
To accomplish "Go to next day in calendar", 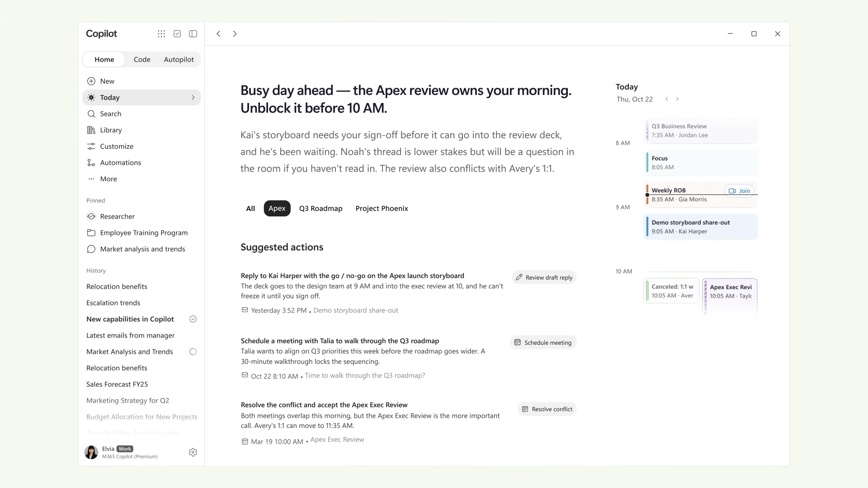I will click(x=677, y=99).
